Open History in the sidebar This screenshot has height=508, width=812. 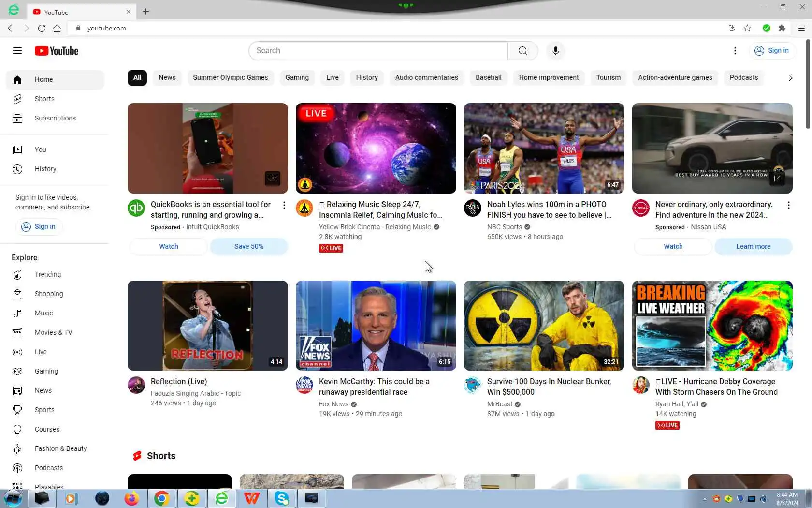[x=55, y=169]
